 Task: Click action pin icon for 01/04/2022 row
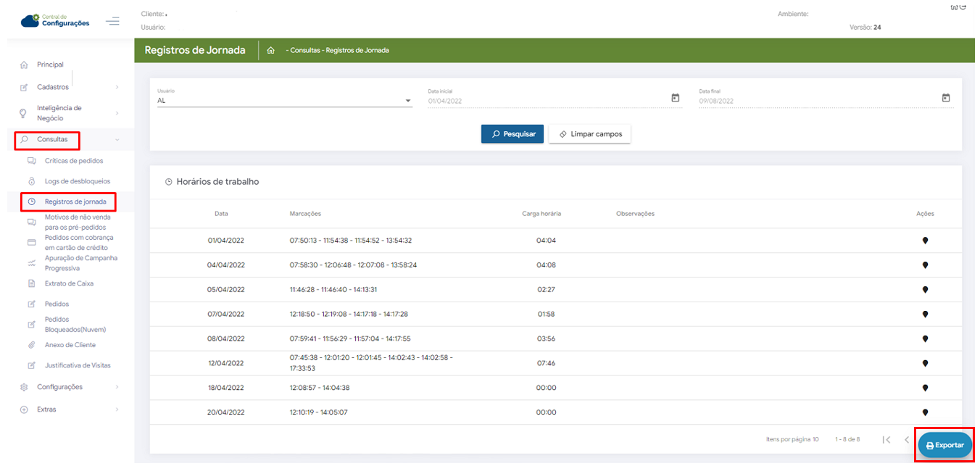[925, 241]
